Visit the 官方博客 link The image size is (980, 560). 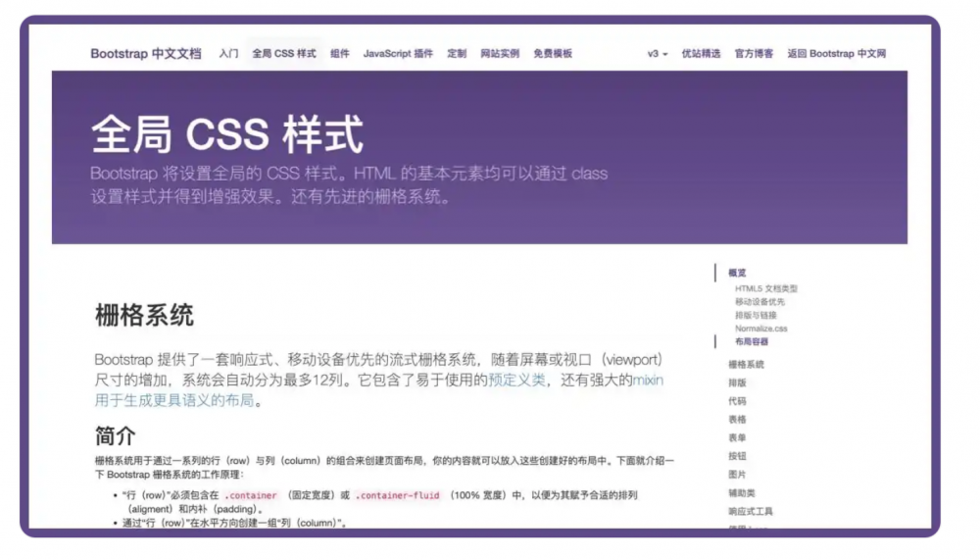pyautogui.click(x=754, y=54)
